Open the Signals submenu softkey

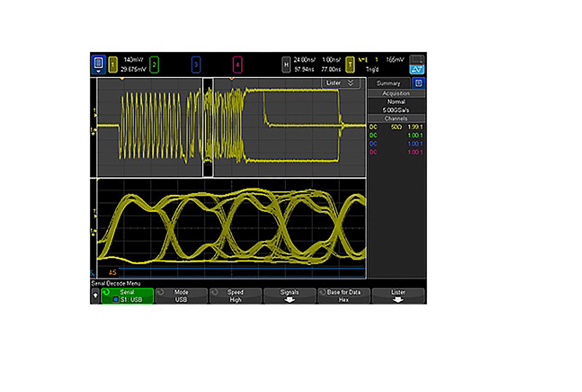[289, 296]
